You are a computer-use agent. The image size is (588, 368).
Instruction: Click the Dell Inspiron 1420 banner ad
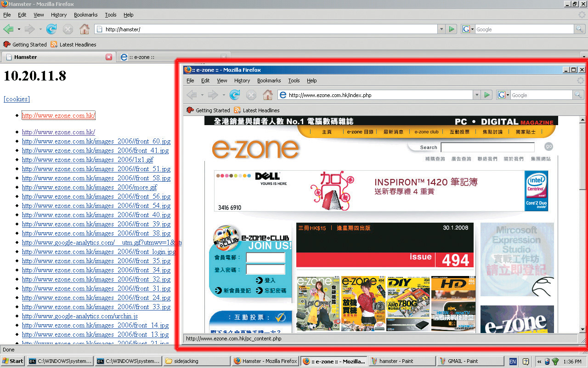(x=381, y=191)
